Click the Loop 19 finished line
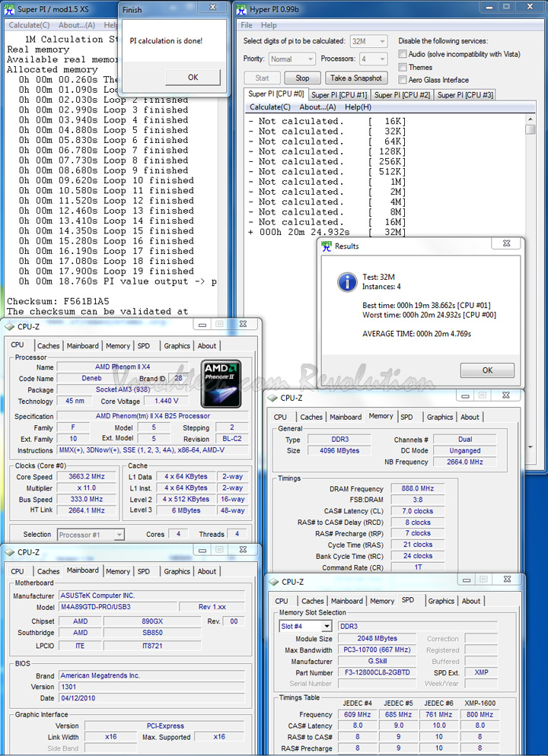Image resolution: width=548 pixels, height=756 pixels. (106, 271)
